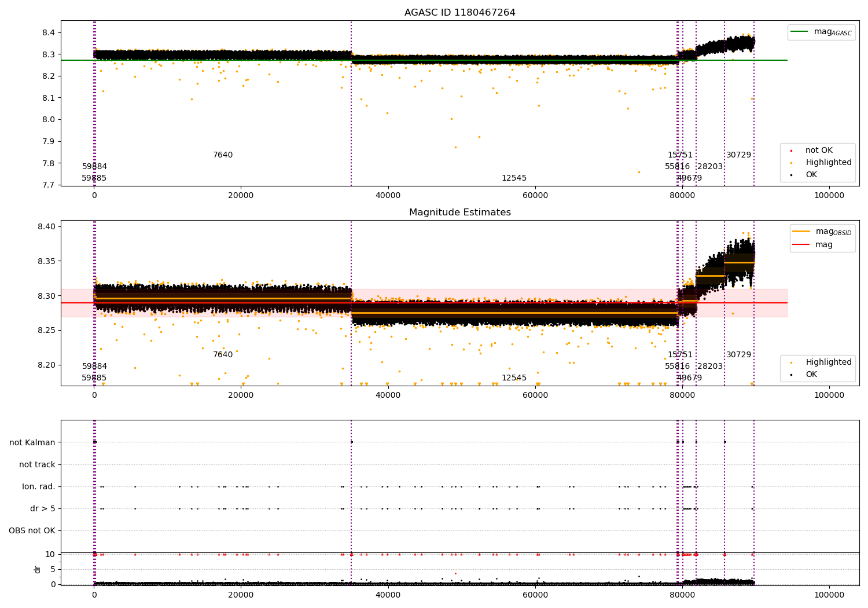Click '12545' in the Magnitude Estimates plot
The image size is (868, 608).
coord(514,378)
